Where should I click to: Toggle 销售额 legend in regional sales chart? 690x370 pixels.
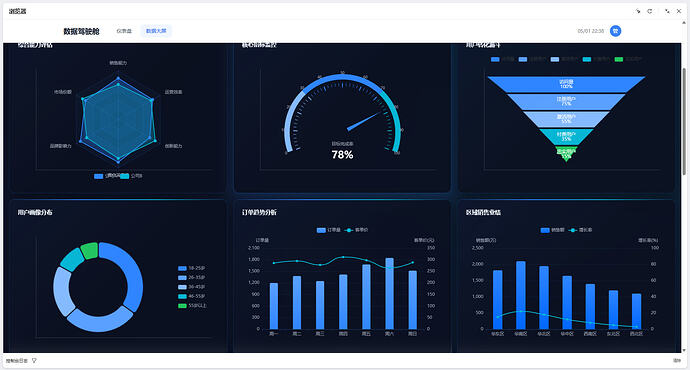click(552, 230)
